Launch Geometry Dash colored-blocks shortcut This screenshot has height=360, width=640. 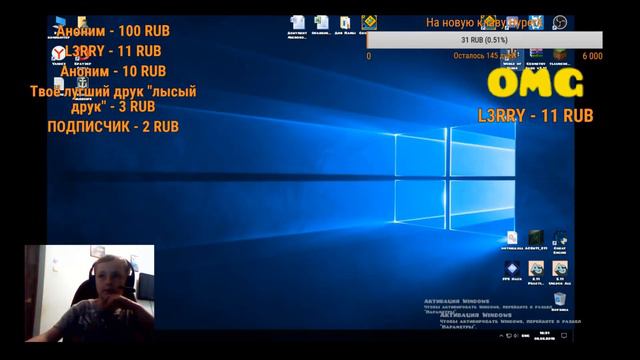(536, 59)
